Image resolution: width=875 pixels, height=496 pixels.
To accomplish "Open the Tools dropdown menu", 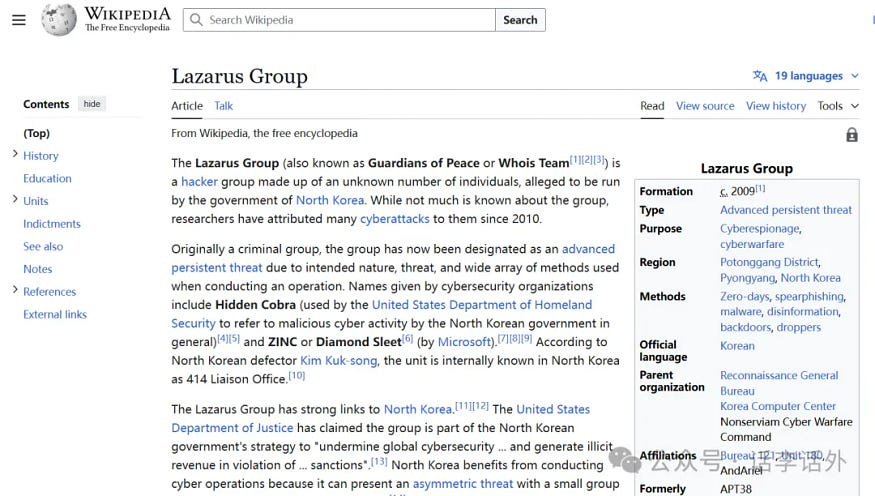I will click(x=838, y=106).
